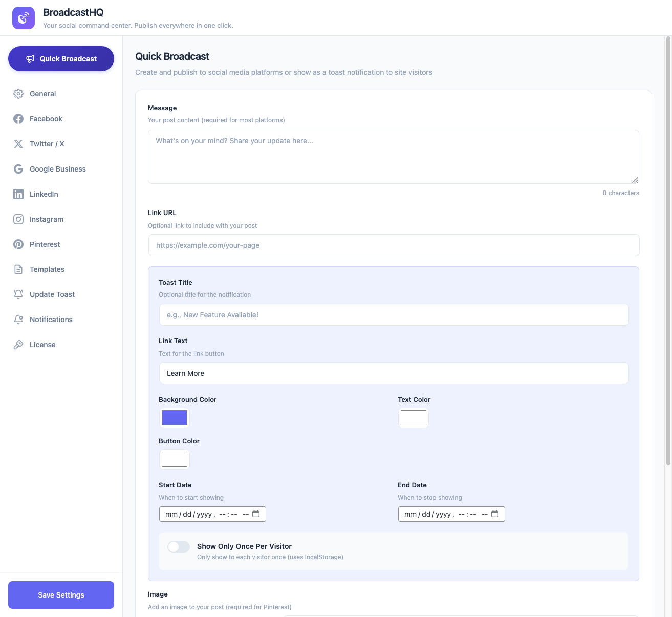
Task: Open Update Toast via bell icon
Action: pyautogui.click(x=18, y=294)
